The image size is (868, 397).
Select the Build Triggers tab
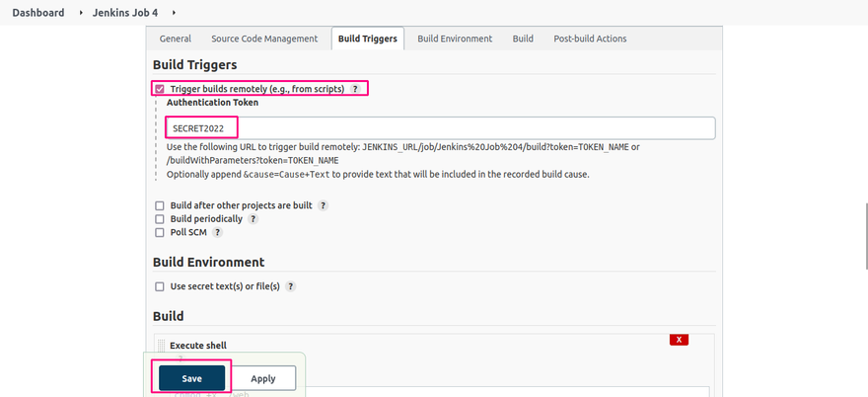368,39
